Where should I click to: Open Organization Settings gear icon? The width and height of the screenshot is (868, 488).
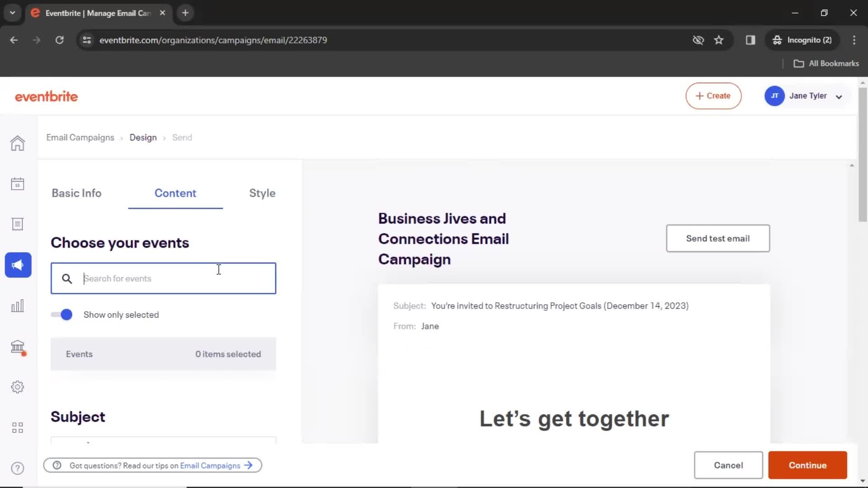(x=18, y=387)
